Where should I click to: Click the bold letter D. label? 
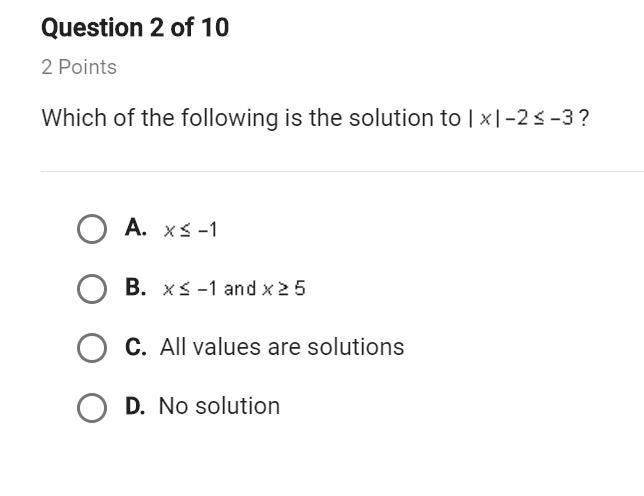[135, 406]
